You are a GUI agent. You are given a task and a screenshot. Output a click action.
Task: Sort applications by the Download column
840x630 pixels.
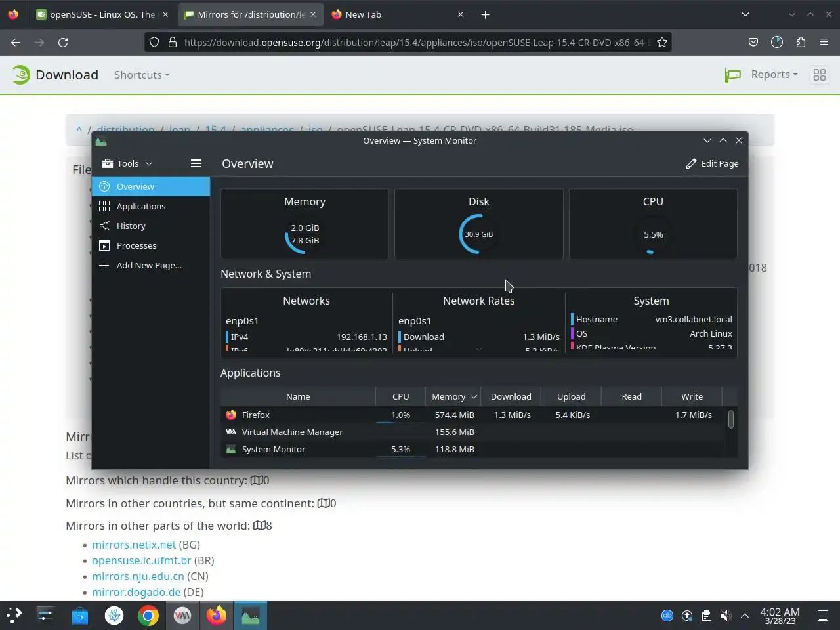[511, 396]
